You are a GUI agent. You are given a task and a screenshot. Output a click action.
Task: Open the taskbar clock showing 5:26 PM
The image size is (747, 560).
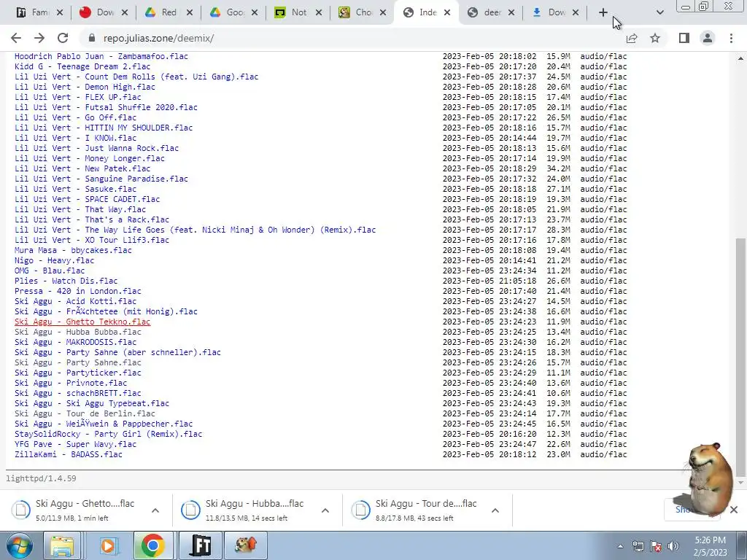click(710, 546)
